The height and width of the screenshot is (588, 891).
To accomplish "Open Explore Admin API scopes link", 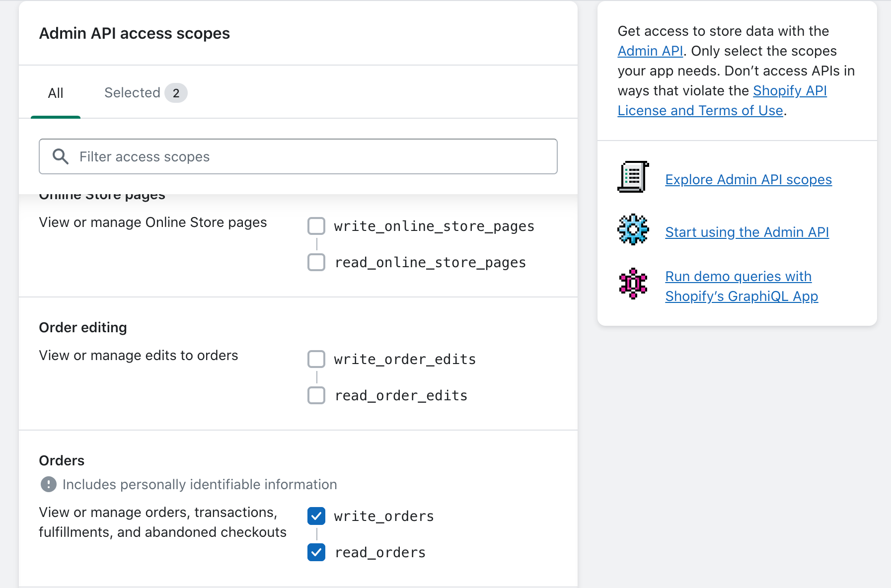I will point(748,179).
